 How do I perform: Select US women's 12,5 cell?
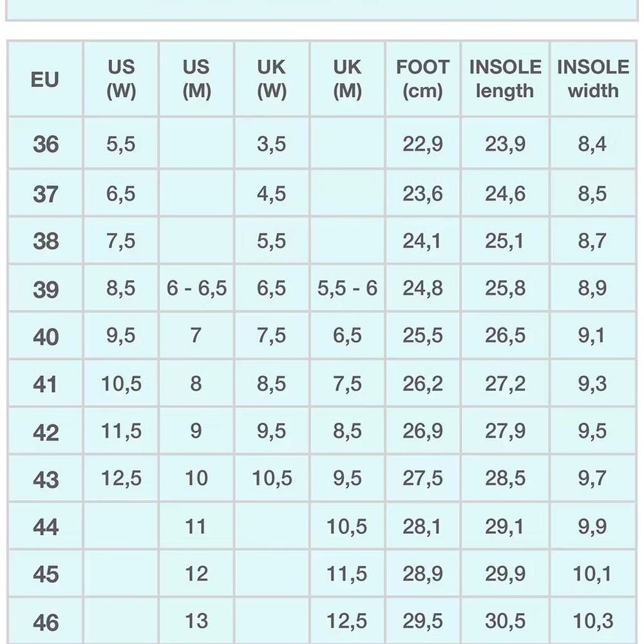point(121,478)
